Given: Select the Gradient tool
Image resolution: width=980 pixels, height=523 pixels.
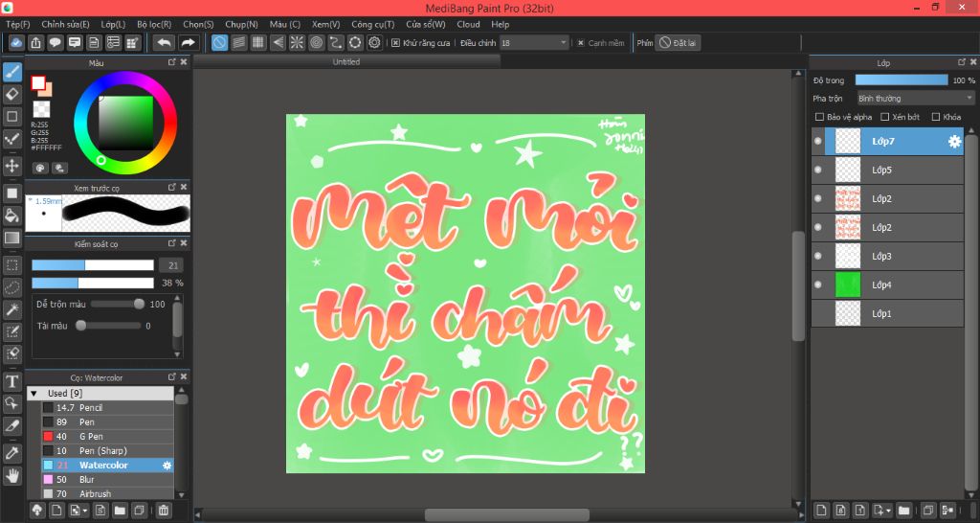Looking at the screenshot, I should tap(11, 238).
